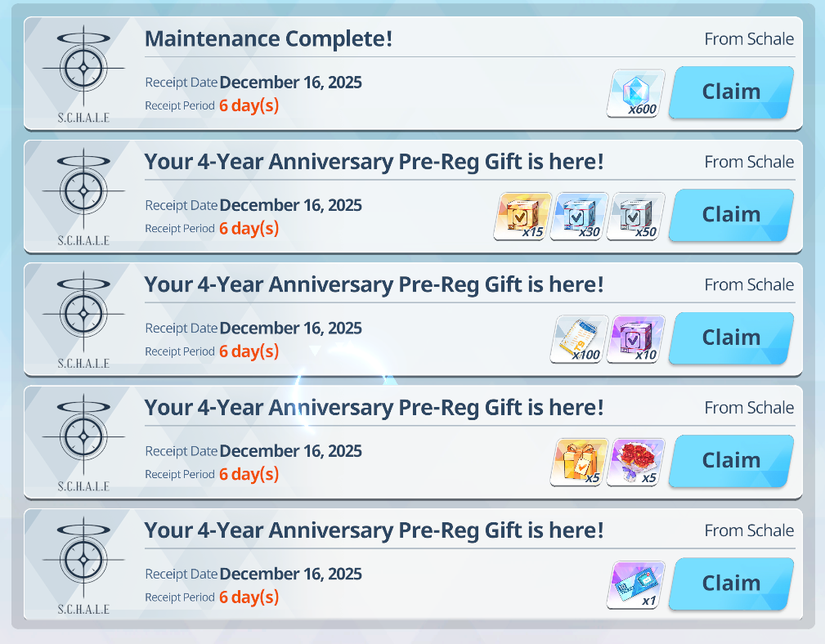The height and width of the screenshot is (644, 825).
Task: Tap the purple crate x10 reward icon
Action: point(635,340)
